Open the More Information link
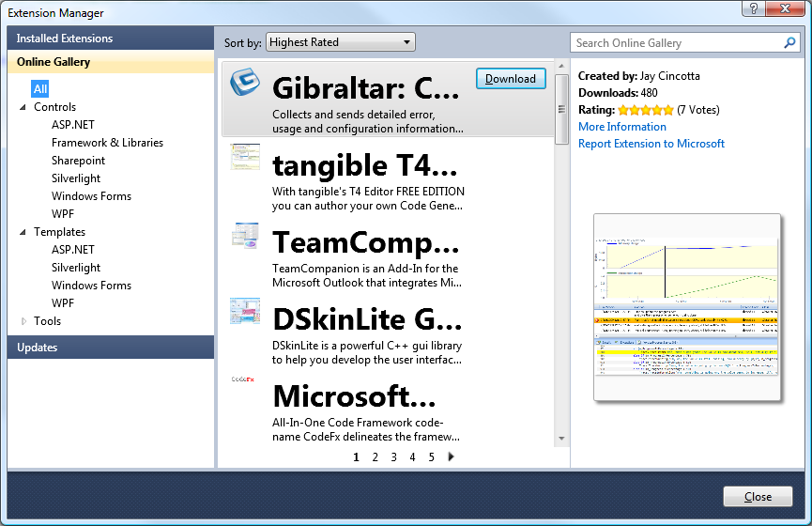812x526 pixels. 621,127
